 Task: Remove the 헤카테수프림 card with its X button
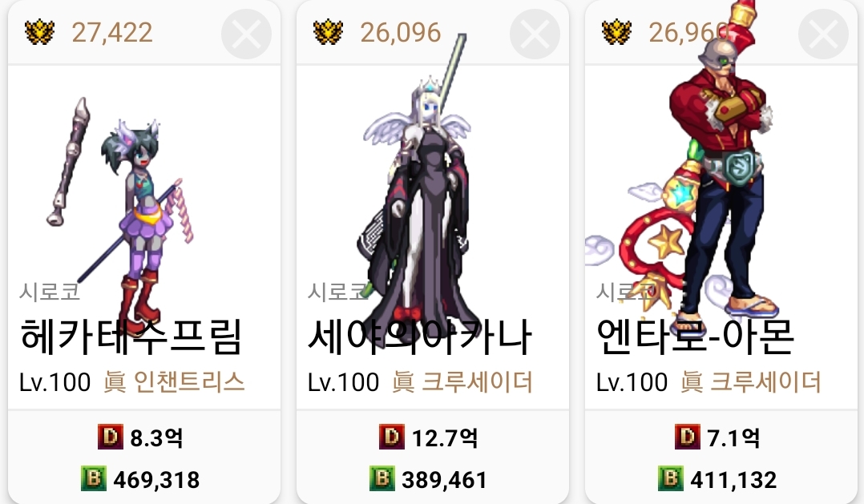click(x=246, y=34)
